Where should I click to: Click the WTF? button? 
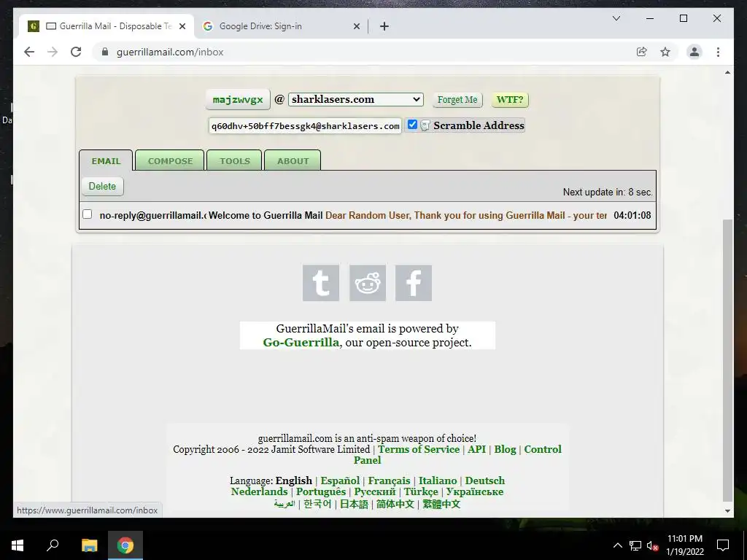coord(510,99)
